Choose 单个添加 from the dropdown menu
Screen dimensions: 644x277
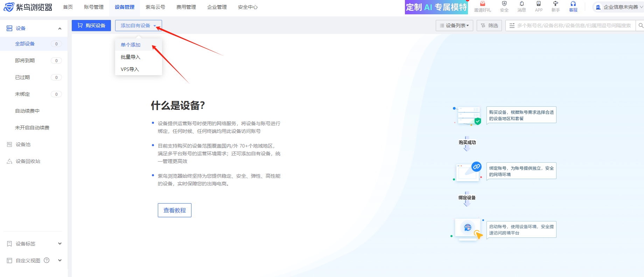coord(139,45)
